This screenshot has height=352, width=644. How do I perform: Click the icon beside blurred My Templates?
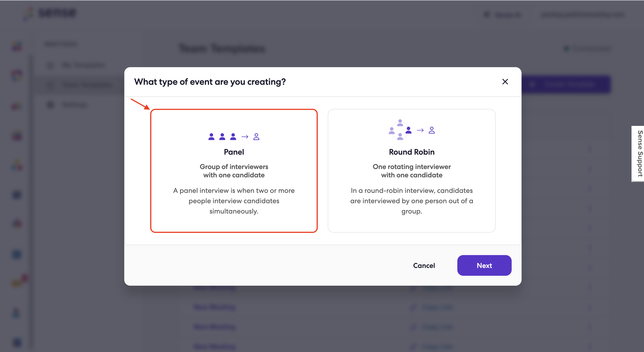tap(51, 65)
